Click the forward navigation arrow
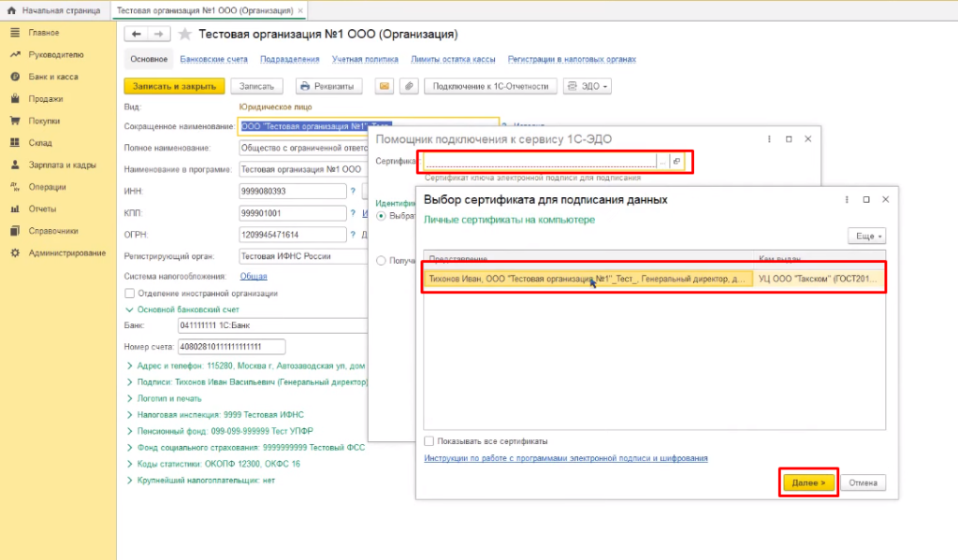This screenshot has width=958, height=560. [159, 35]
